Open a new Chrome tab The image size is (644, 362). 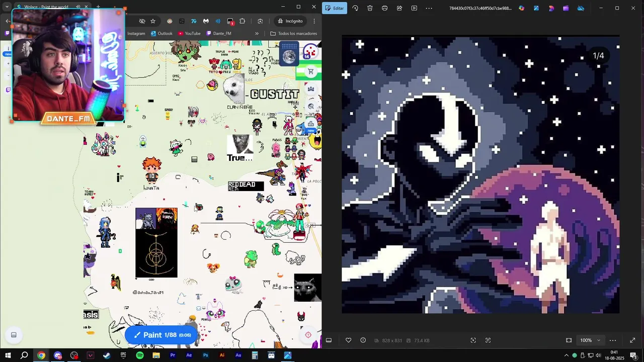coord(98,7)
